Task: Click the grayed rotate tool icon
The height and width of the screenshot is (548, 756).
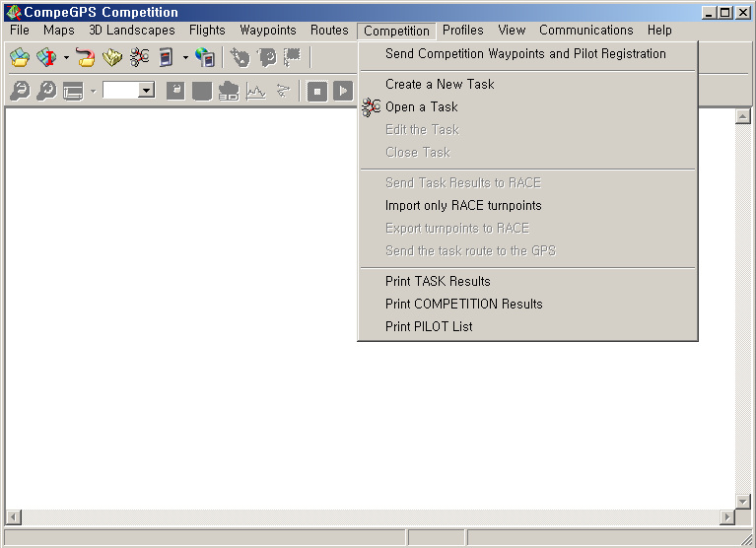Action: [267, 57]
